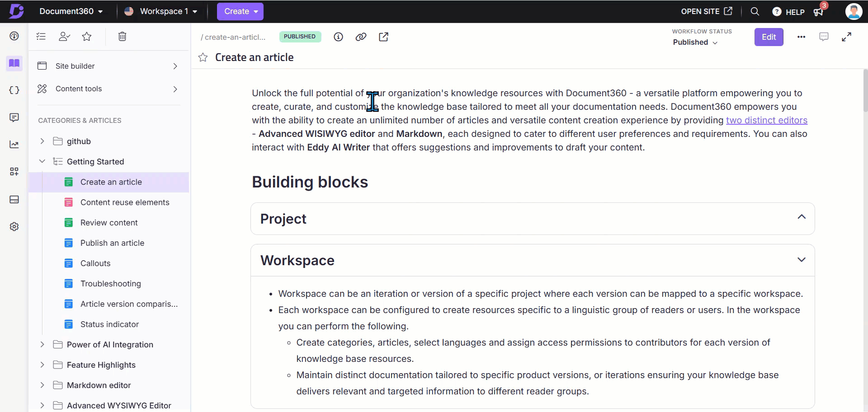Collapse the Getting Started category
868x412 pixels.
coord(42,161)
